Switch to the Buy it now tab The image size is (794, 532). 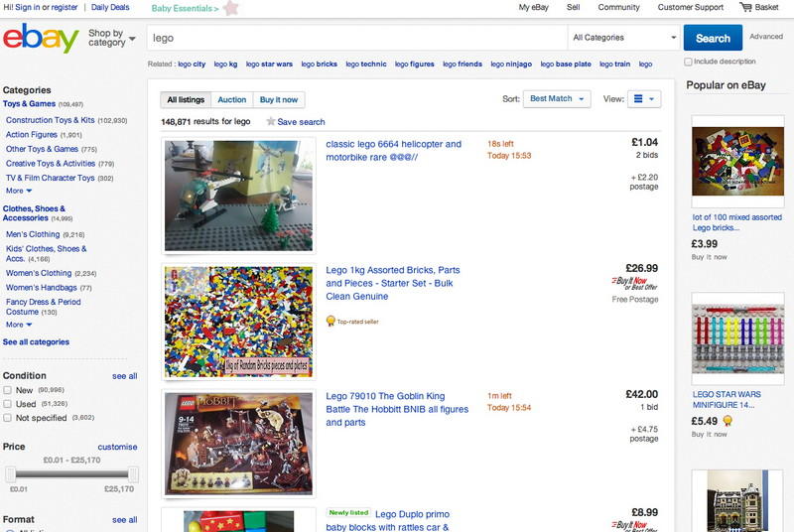coord(279,99)
